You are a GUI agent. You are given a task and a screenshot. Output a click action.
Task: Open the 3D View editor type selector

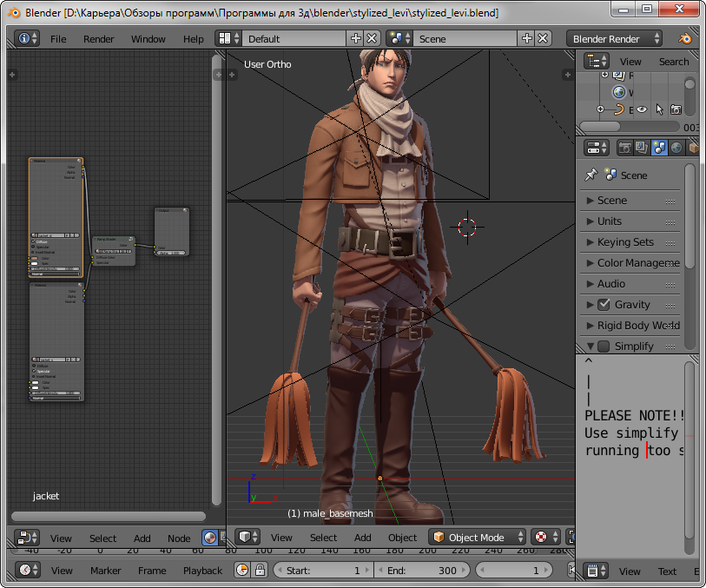247,537
